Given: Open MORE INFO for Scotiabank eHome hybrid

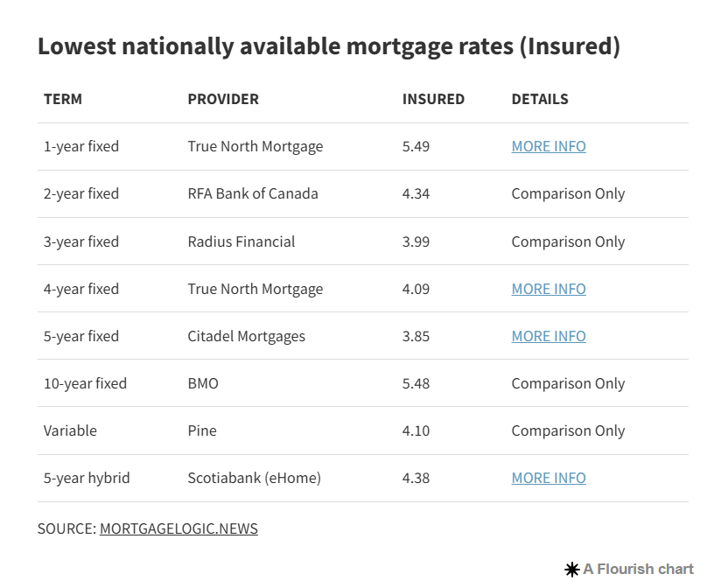Looking at the screenshot, I should click(549, 479).
